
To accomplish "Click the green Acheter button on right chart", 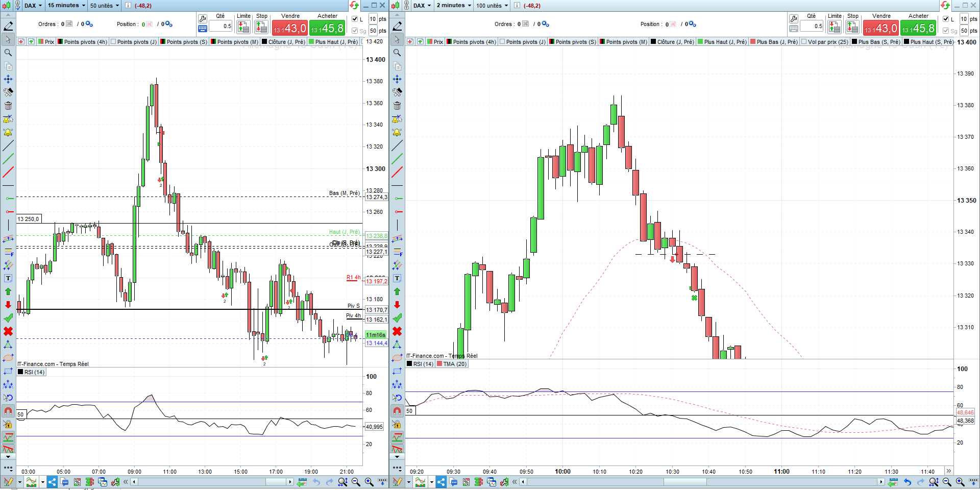I will (x=918, y=28).
